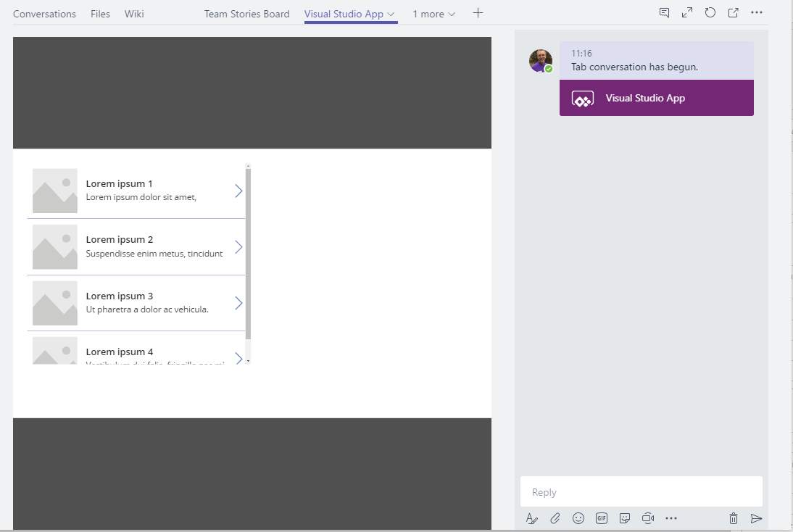Viewport: 793px width, 532px height.
Task: Add a new tab with the plus button
Action: tap(478, 12)
